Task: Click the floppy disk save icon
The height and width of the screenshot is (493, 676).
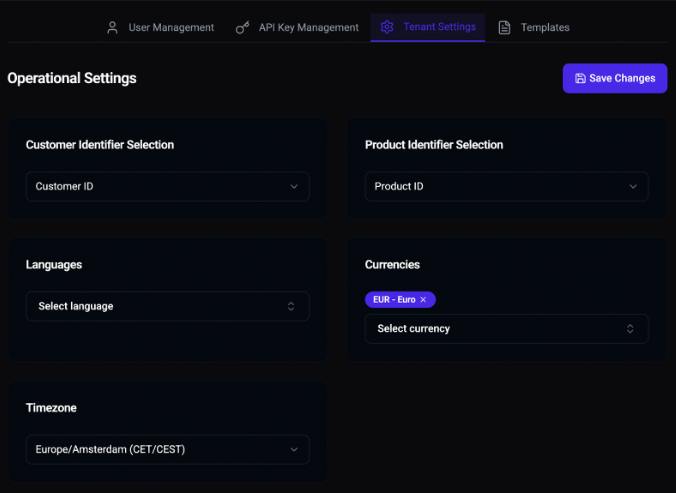Action: 581,78
